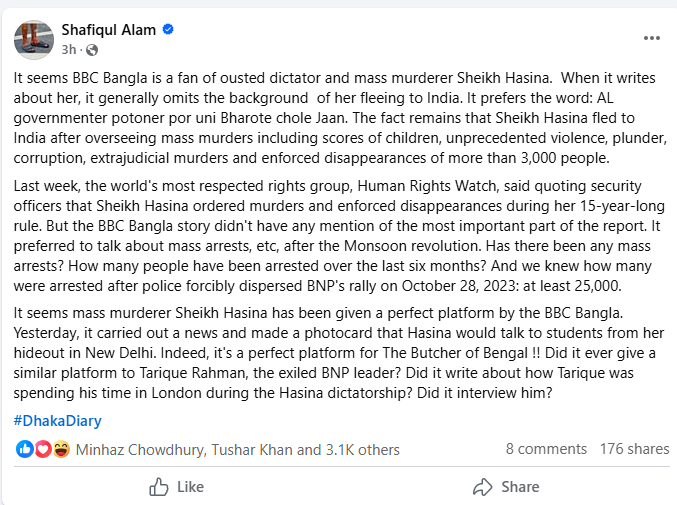Click the post's first paragraph text
The height and width of the screenshot is (505, 677).
coord(340,118)
